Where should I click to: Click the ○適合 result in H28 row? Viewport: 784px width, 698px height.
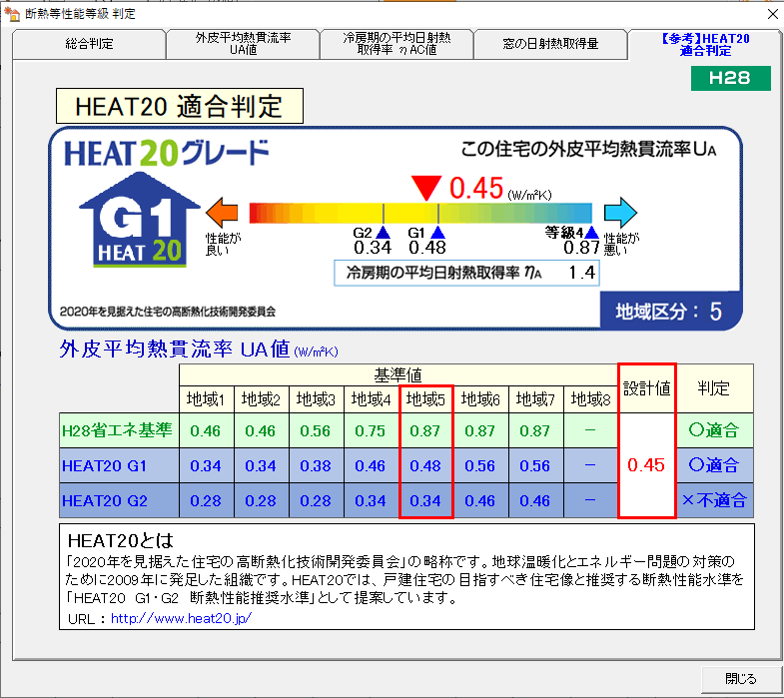click(x=714, y=430)
